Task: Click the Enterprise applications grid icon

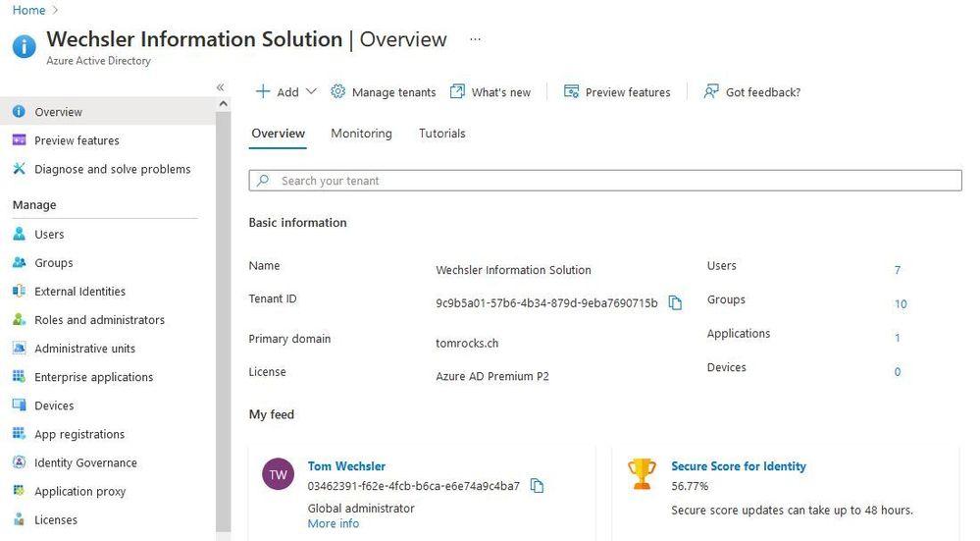Action: click(x=19, y=377)
